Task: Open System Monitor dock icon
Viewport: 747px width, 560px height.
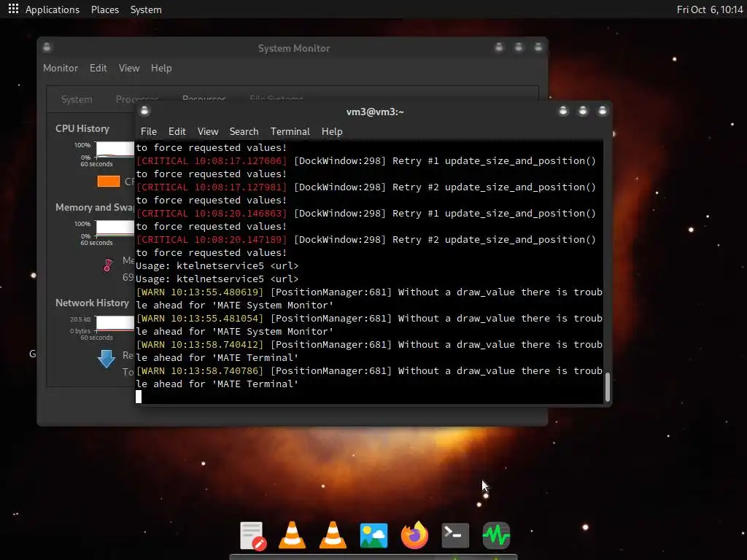Action: pyautogui.click(x=496, y=536)
